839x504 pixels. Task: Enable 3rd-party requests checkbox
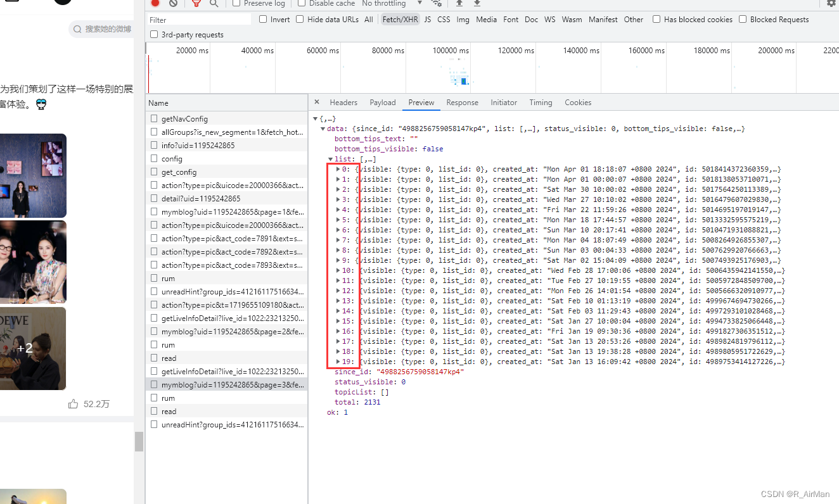click(x=154, y=35)
